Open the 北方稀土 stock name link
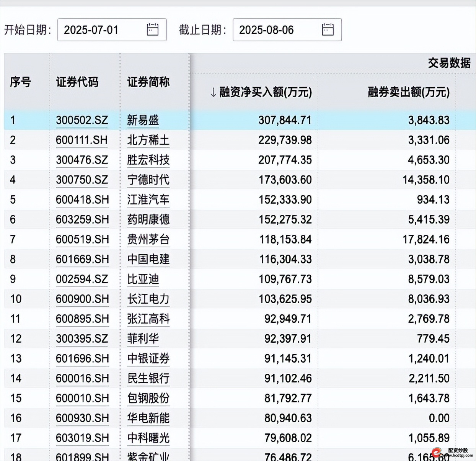Image resolution: width=476 pixels, height=461 pixels. 148,140
